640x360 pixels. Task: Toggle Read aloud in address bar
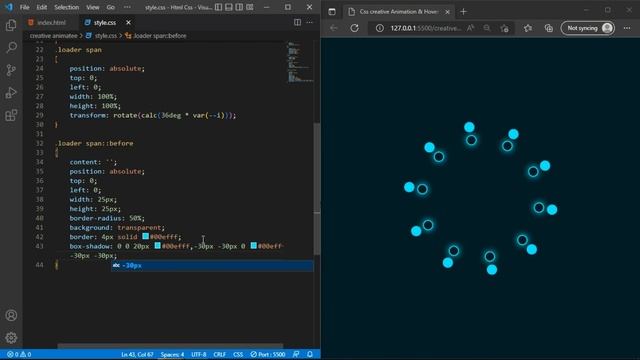click(471, 28)
